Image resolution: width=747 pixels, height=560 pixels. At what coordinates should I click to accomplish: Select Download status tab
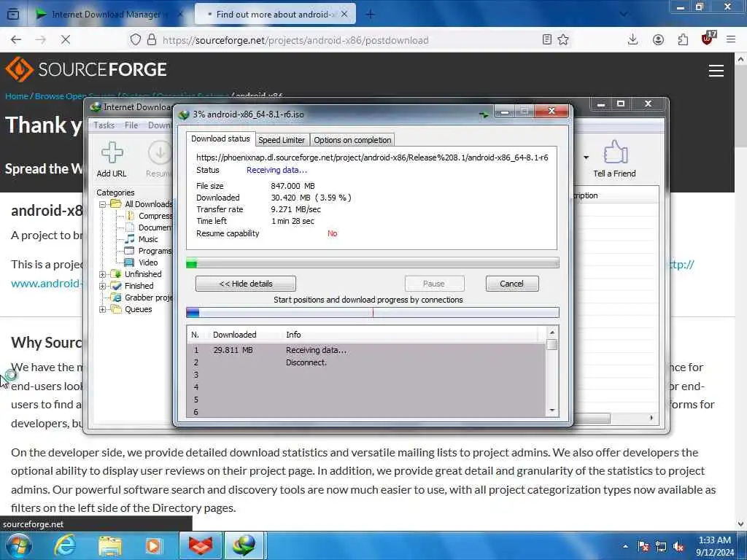click(x=220, y=139)
